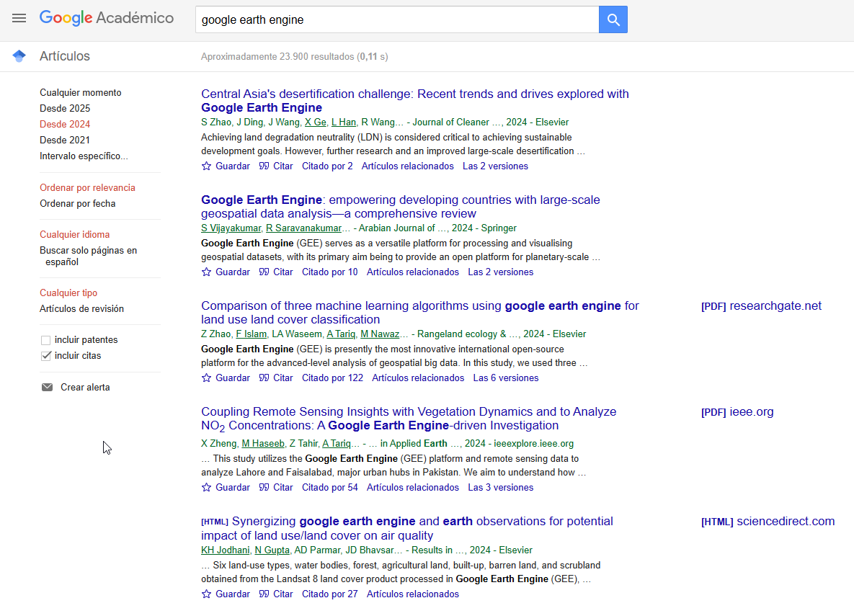Open author M Nawaz profile link

coord(380,334)
